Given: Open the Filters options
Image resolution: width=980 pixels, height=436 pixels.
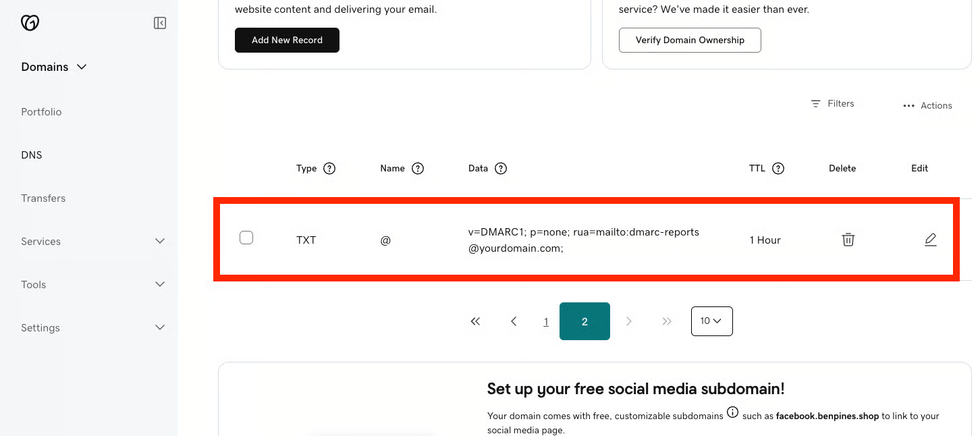Looking at the screenshot, I should point(832,103).
